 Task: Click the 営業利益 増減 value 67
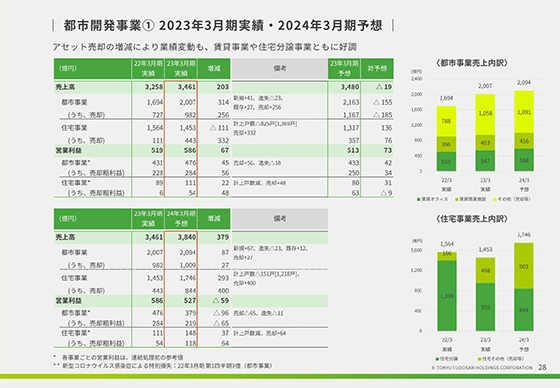tap(225, 150)
